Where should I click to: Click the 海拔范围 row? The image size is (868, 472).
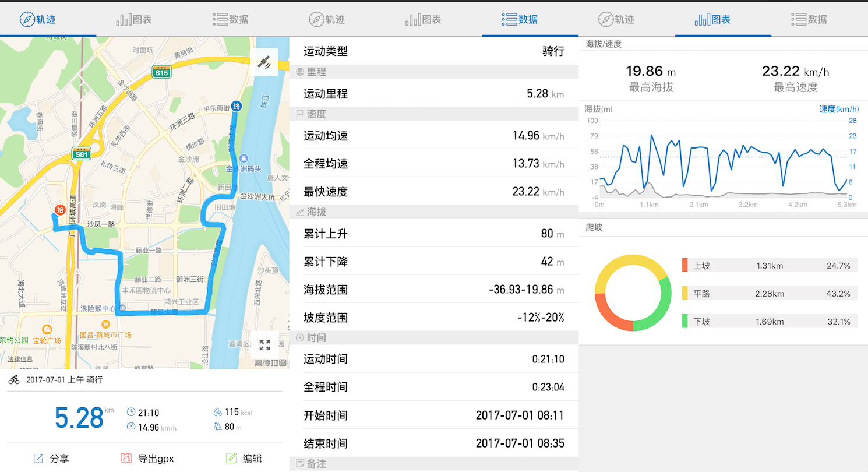coord(434,289)
